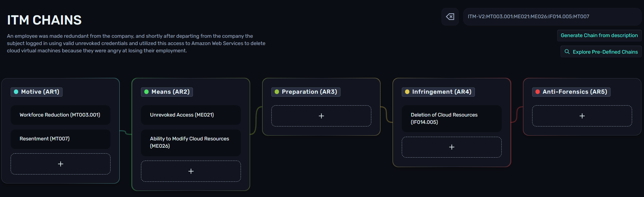Click the Means (AR2) column header
The width and height of the screenshot is (644, 197).
pos(170,92)
